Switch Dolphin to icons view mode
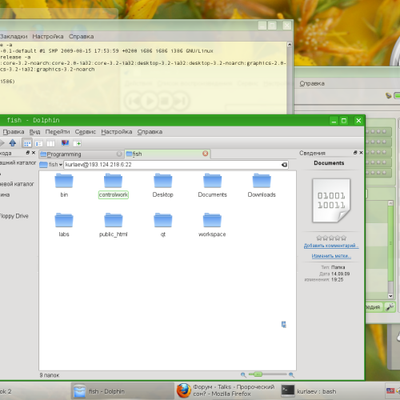The image size is (400, 400). tap(27, 143)
